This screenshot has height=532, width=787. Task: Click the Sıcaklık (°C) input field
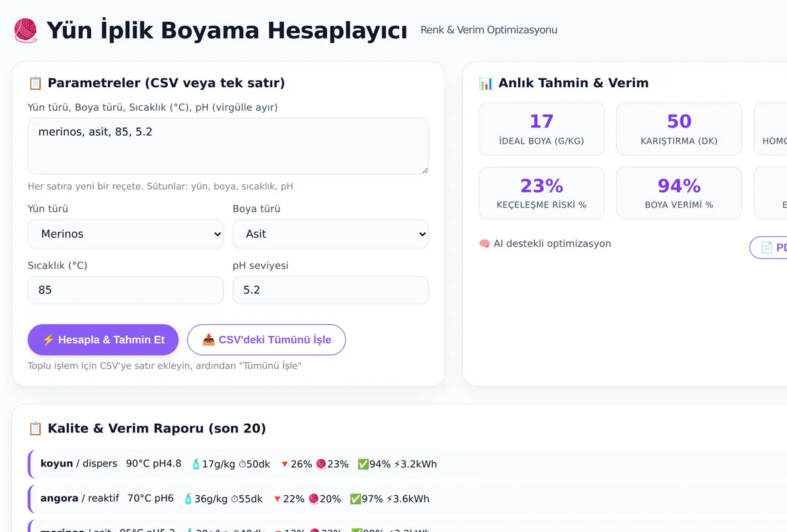tap(126, 290)
